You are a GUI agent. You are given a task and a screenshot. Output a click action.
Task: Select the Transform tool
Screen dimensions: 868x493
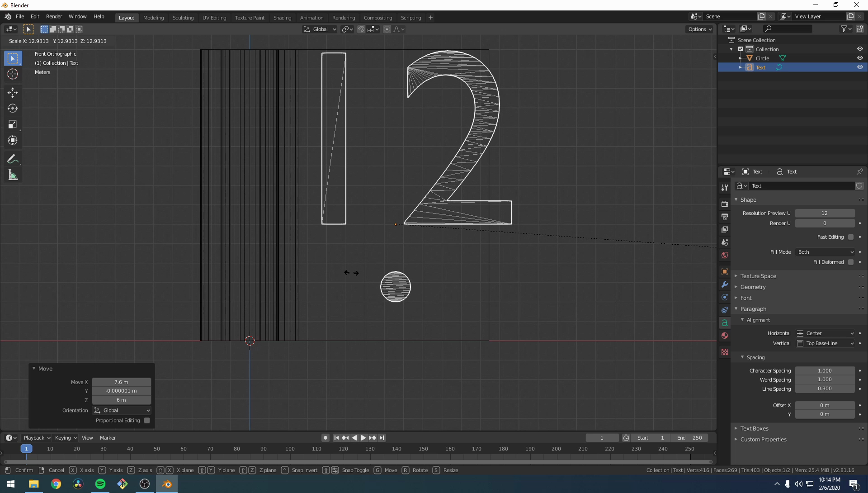point(13,140)
